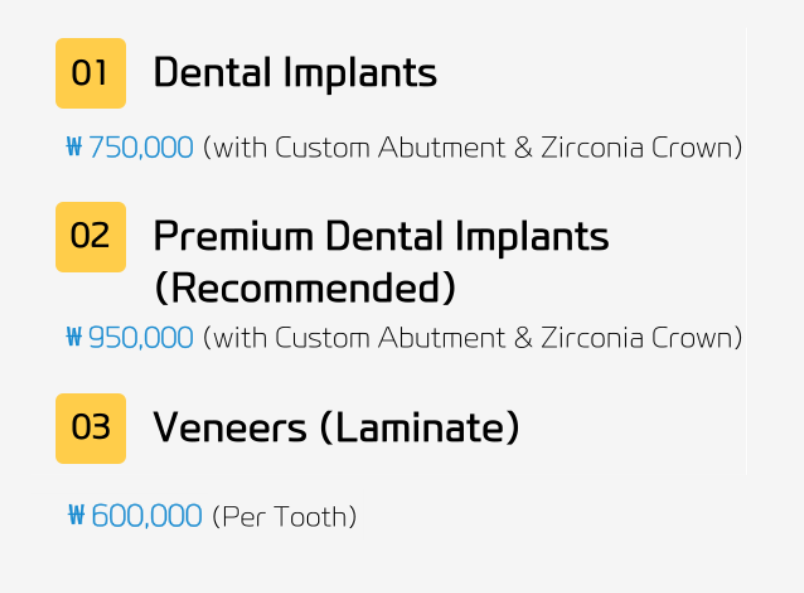The height and width of the screenshot is (593, 804).
Task: Select the blue 750,000 price figure
Action: pyautogui.click(x=141, y=148)
